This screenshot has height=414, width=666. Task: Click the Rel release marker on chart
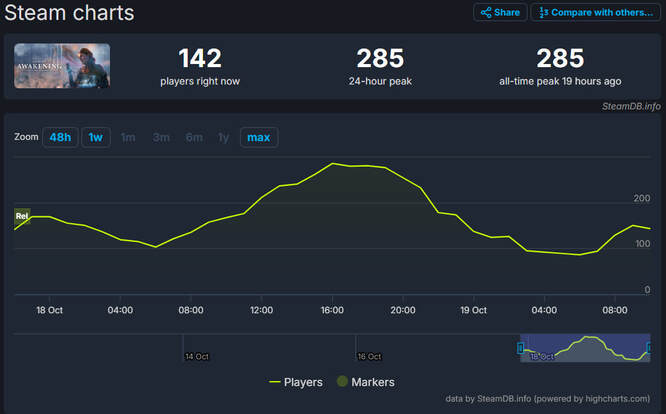click(x=22, y=216)
